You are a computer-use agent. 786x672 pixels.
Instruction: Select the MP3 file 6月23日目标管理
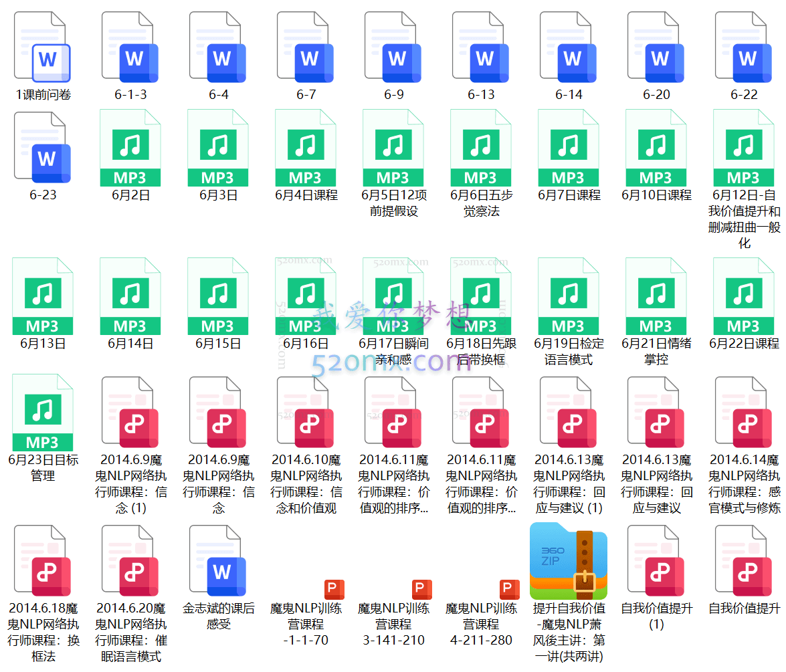pyautogui.click(x=43, y=415)
